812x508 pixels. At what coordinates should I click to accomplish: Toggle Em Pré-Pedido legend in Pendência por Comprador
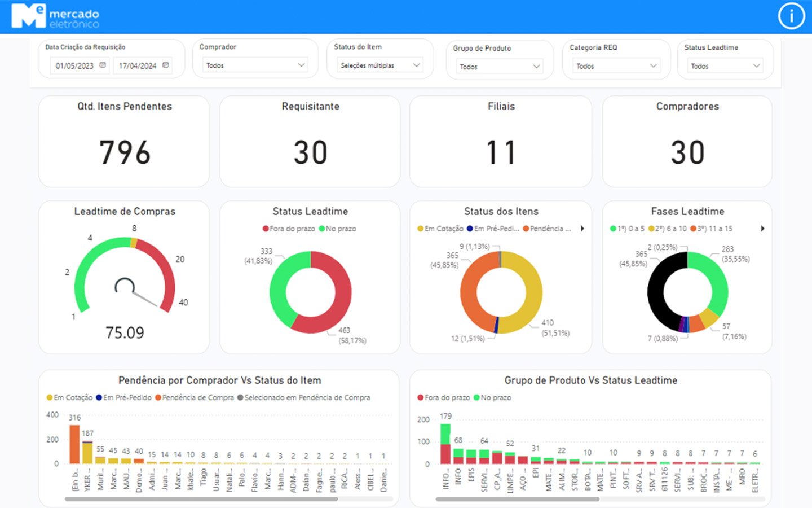(x=127, y=397)
